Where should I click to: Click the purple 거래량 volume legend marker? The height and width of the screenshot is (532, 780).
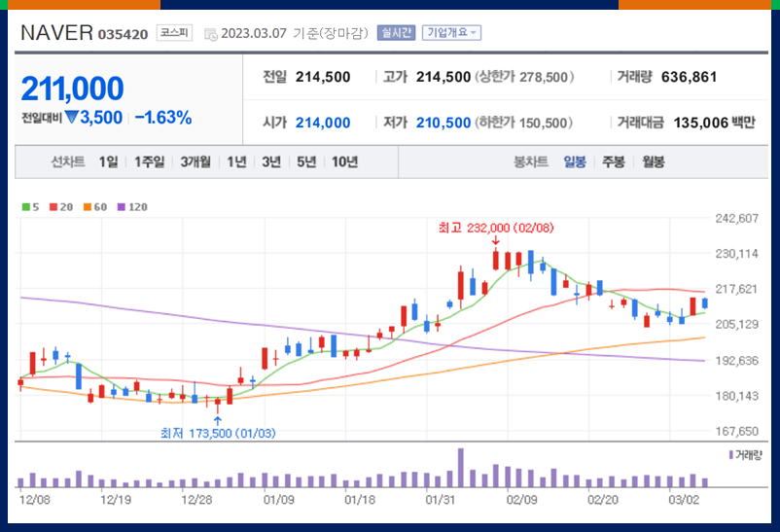click(x=730, y=455)
